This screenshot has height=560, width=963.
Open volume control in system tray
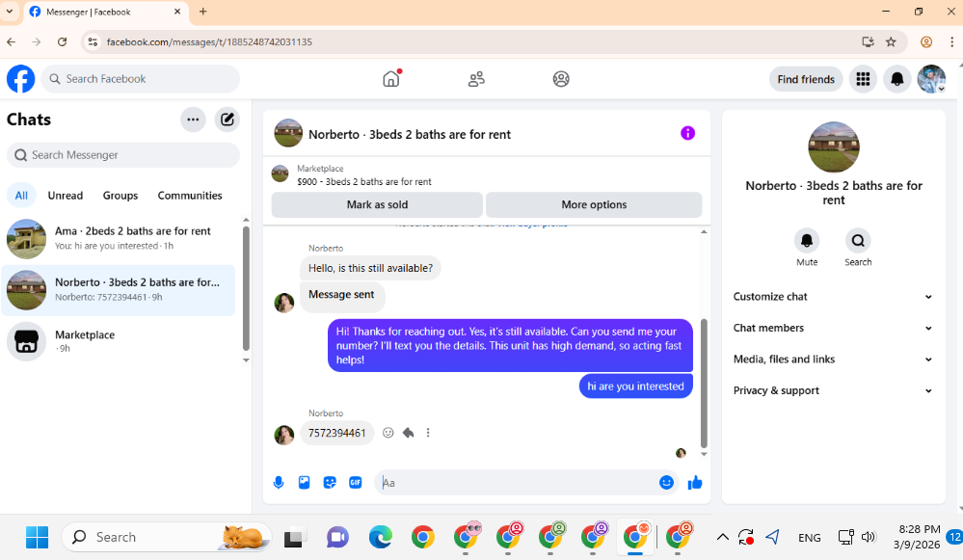click(x=869, y=537)
